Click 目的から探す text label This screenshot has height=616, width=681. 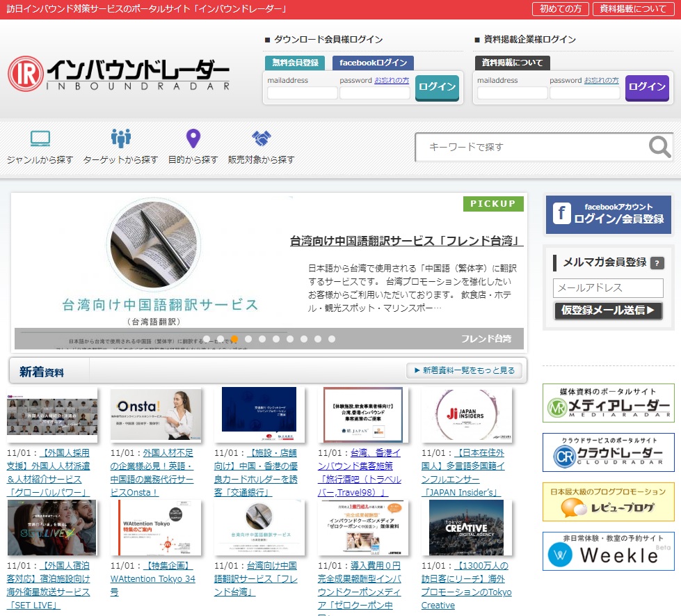pos(193,159)
